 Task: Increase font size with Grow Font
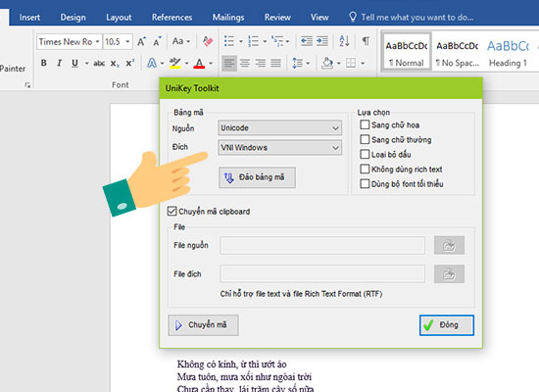click(x=142, y=41)
